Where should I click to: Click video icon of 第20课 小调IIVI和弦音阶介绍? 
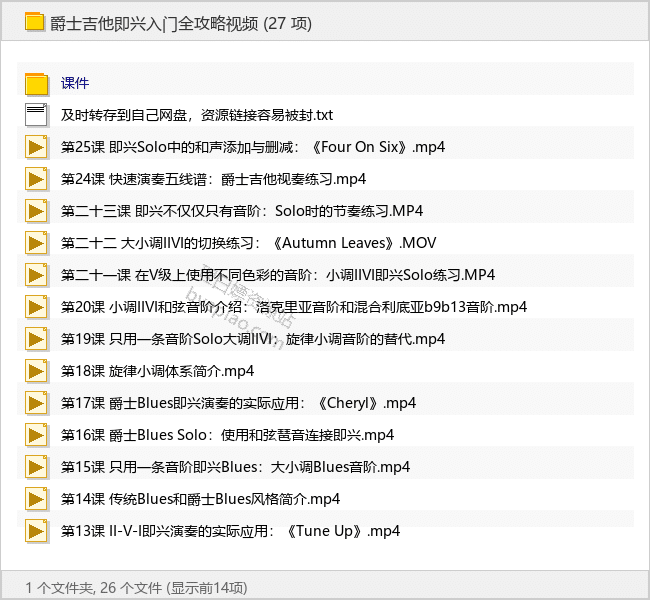(36, 307)
